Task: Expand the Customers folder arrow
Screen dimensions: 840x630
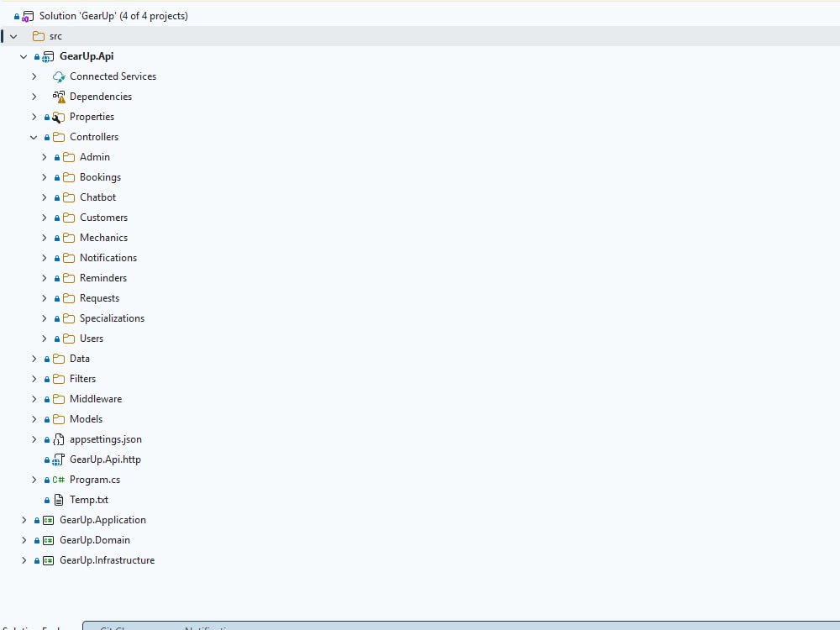Action: pyautogui.click(x=44, y=218)
